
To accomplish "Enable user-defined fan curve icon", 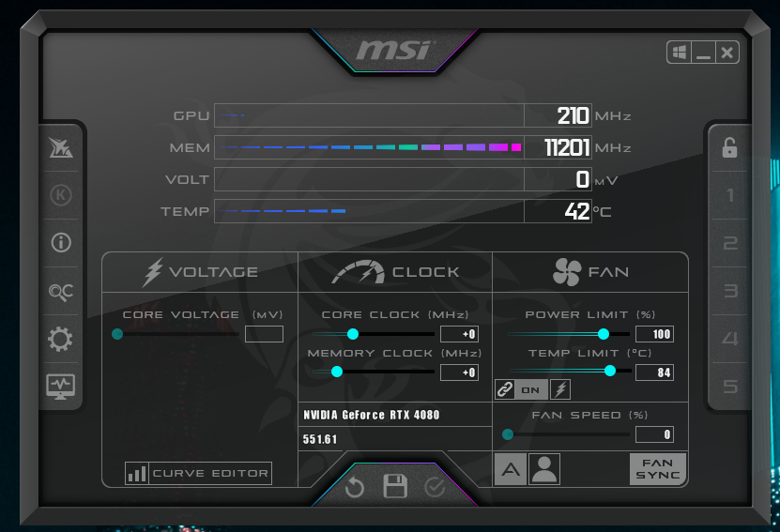I will (x=544, y=469).
